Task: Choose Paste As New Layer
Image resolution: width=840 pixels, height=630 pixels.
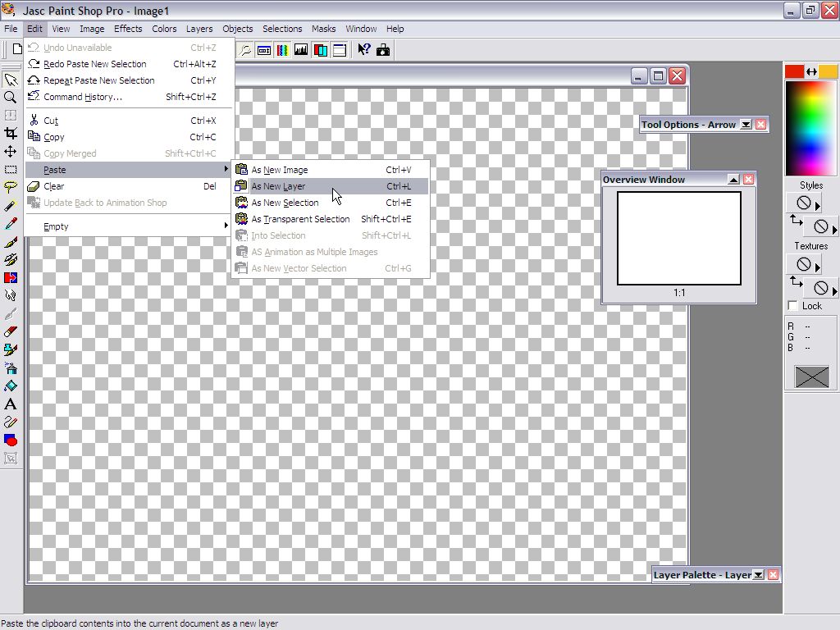Action: click(x=278, y=186)
